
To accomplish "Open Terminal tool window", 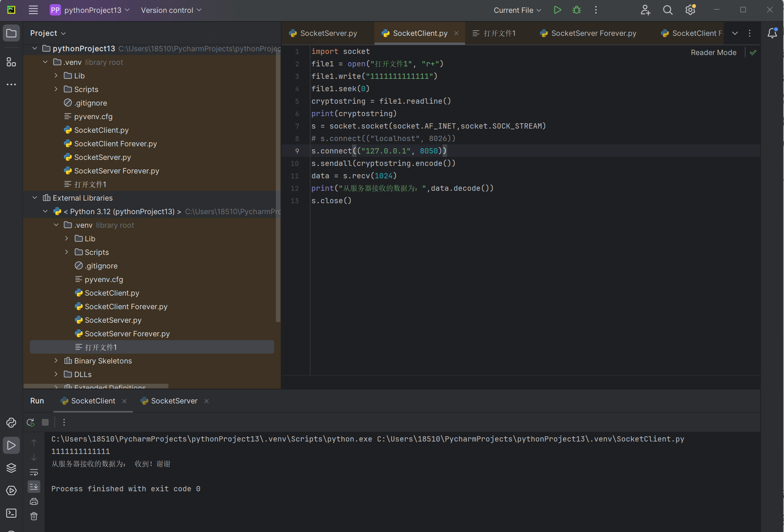I will coord(11,513).
